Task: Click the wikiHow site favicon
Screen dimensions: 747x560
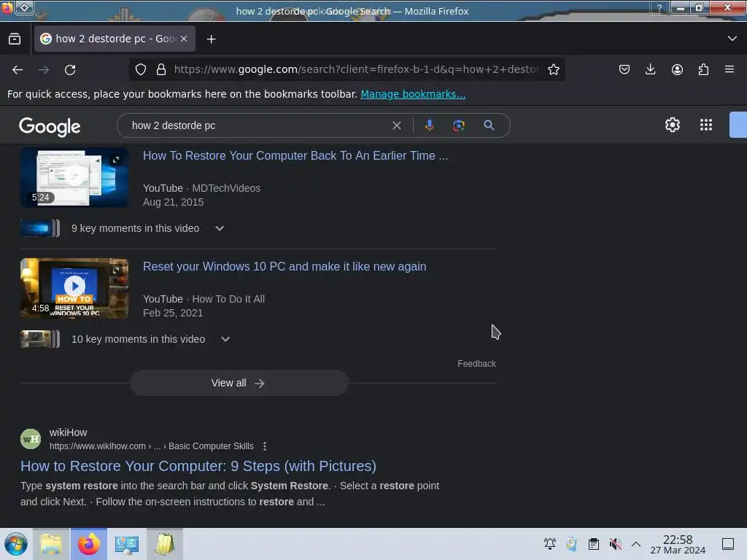Action: click(31, 438)
